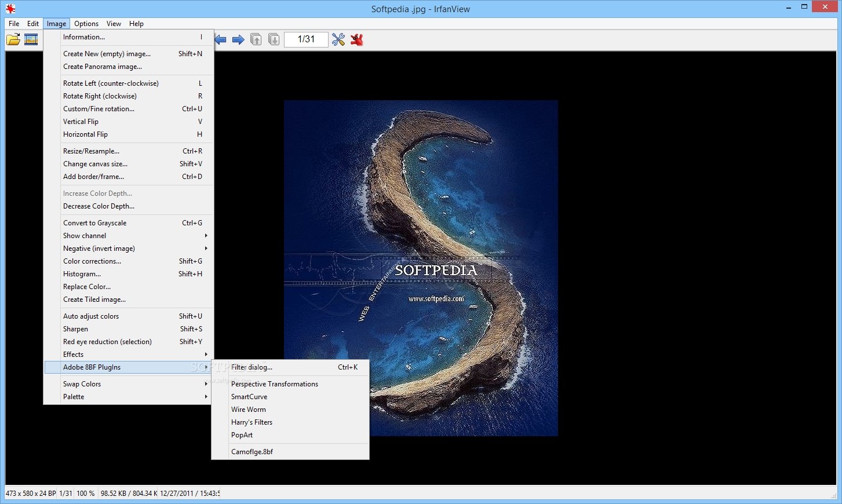Open the File menu
The image size is (842, 504).
point(14,24)
